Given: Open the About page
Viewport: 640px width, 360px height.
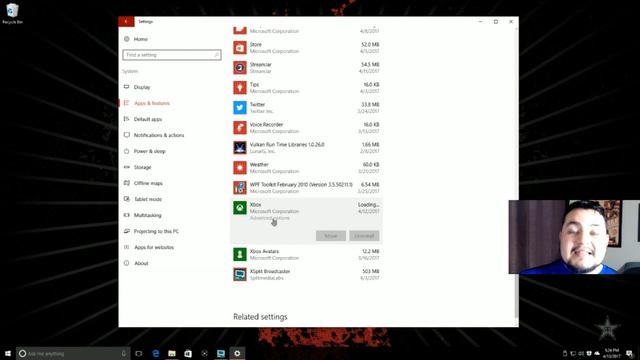Looking at the screenshot, I should pos(141,263).
